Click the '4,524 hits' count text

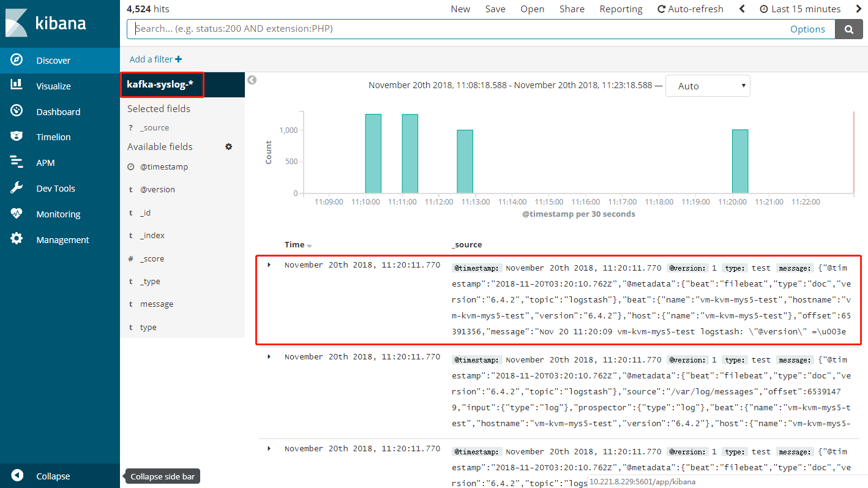point(148,9)
